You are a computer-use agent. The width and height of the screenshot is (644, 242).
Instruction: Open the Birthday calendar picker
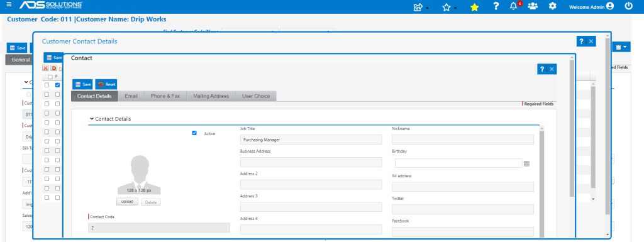[x=526, y=163]
